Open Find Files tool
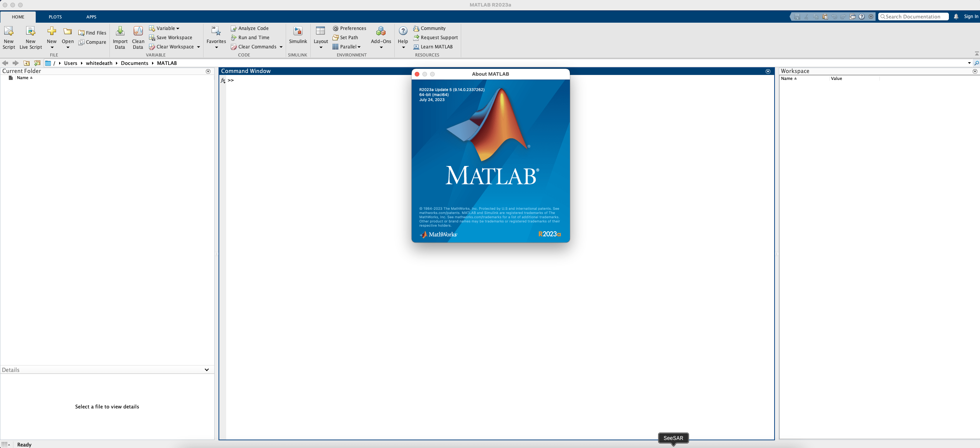The width and height of the screenshot is (980, 448). (x=92, y=33)
